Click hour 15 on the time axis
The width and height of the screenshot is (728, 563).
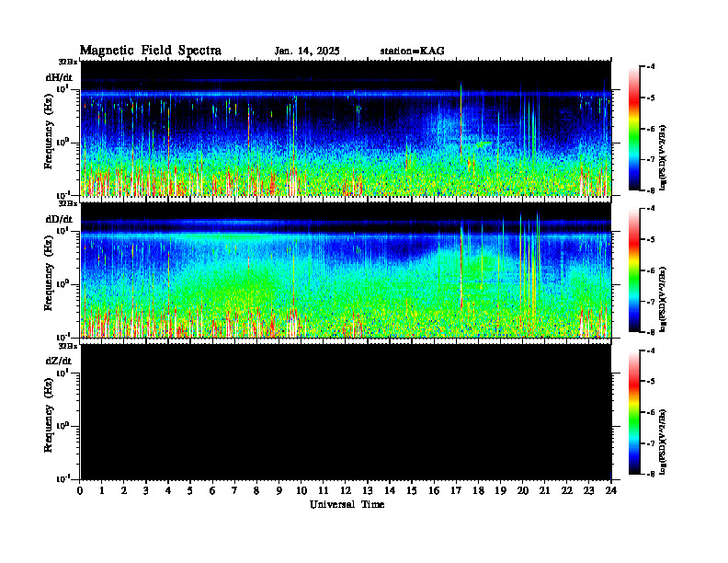pyautogui.click(x=412, y=490)
